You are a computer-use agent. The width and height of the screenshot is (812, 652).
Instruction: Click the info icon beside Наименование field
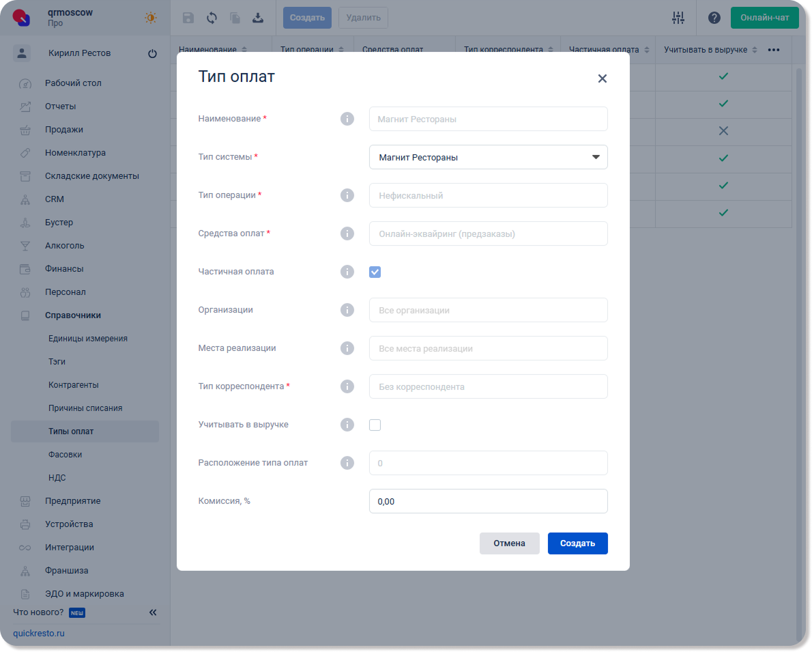347,119
